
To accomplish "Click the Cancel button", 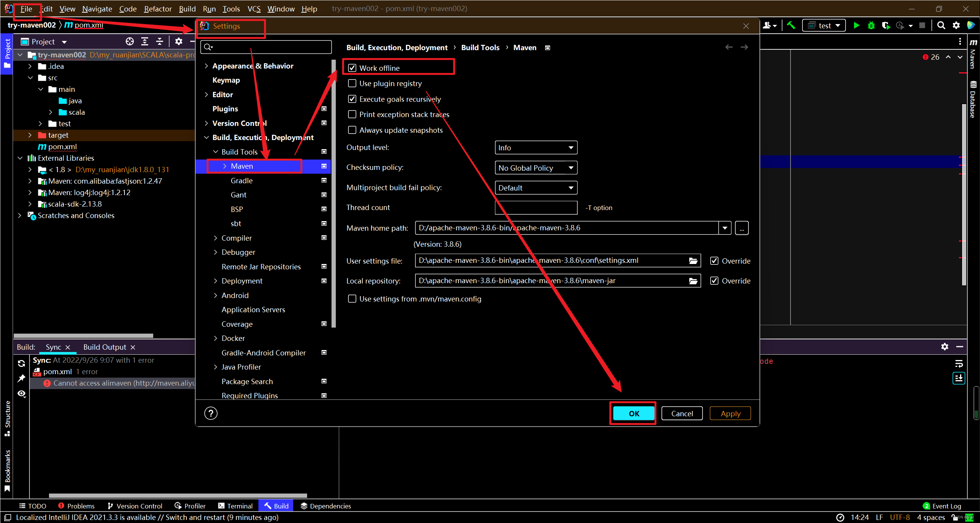I will (682, 414).
